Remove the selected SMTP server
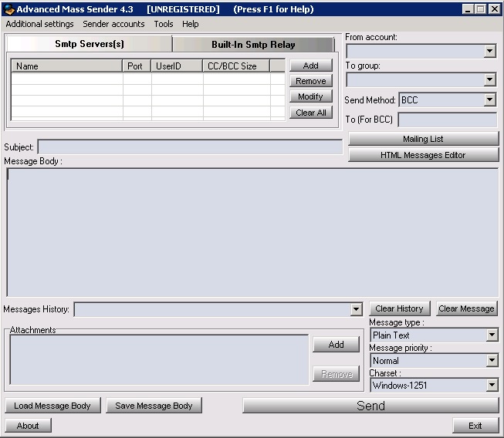This screenshot has height=438, width=504. [311, 81]
